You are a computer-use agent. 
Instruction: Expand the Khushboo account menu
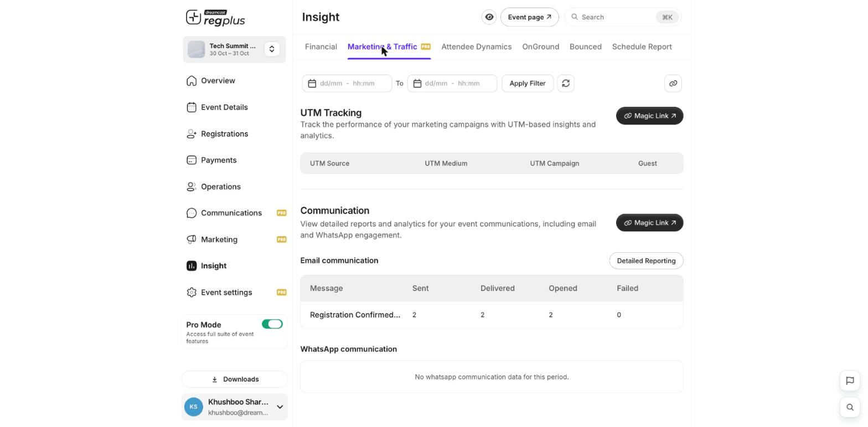click(280, 407)
